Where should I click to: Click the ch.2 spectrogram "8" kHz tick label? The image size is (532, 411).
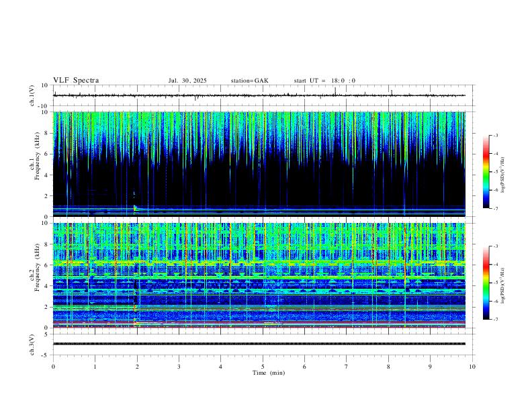46,244
